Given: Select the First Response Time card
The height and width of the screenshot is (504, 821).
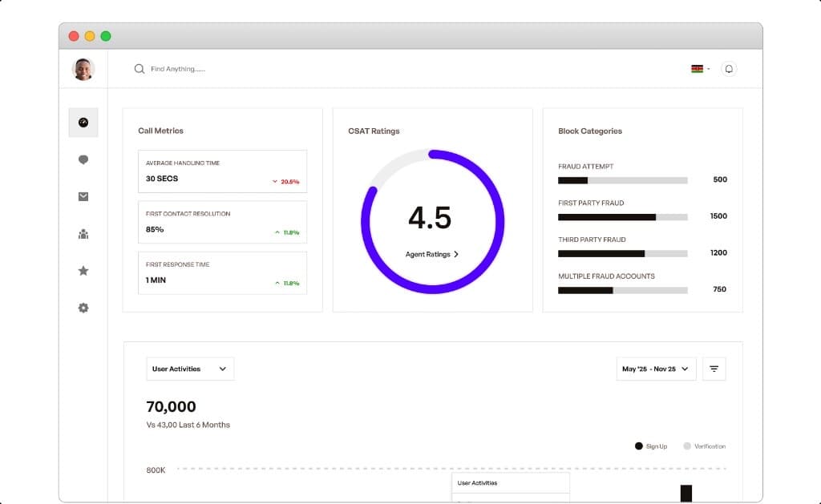Looking at the screenshot, I should point(223,273).
